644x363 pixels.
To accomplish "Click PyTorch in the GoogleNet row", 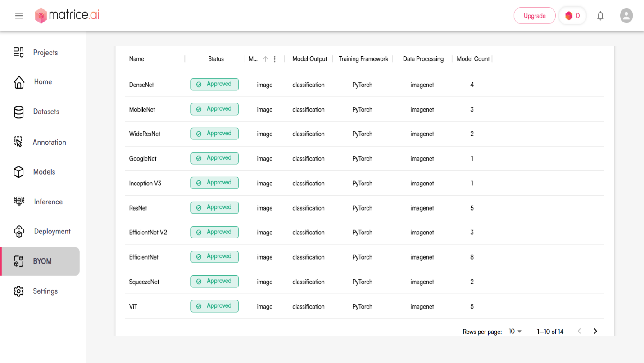I will 362,158.
